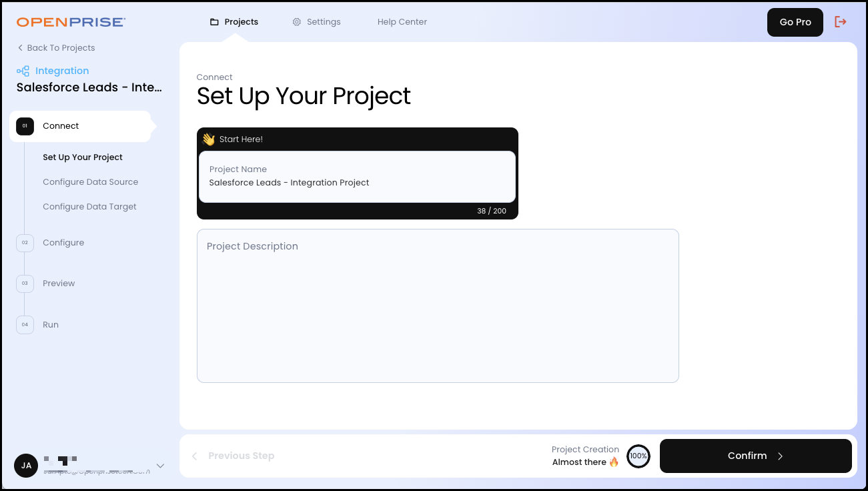The image size is (868, 491).
Task: Click the red logout icon
Action: (841, 22)
